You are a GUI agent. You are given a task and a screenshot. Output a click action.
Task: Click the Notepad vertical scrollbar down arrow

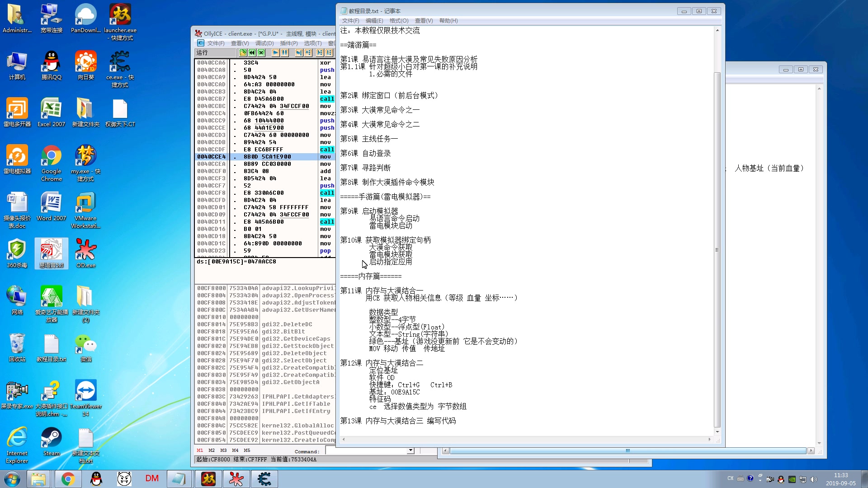pyautogui.click(x=717, y=432)
